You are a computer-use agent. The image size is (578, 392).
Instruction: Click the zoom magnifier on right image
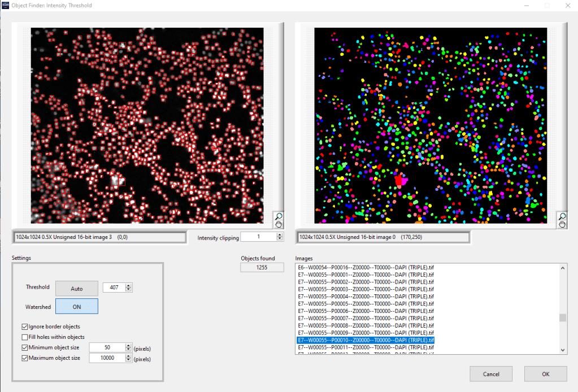pos(562,216)
